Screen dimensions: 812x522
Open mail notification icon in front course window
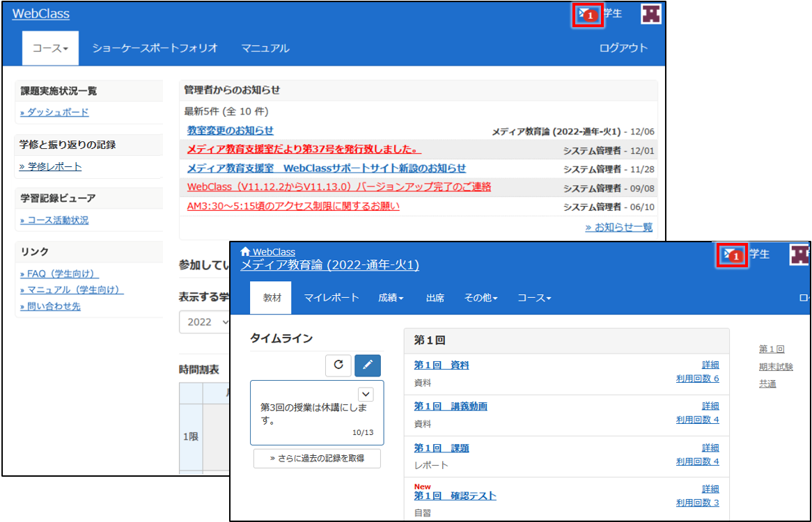[x=732, y=255]
